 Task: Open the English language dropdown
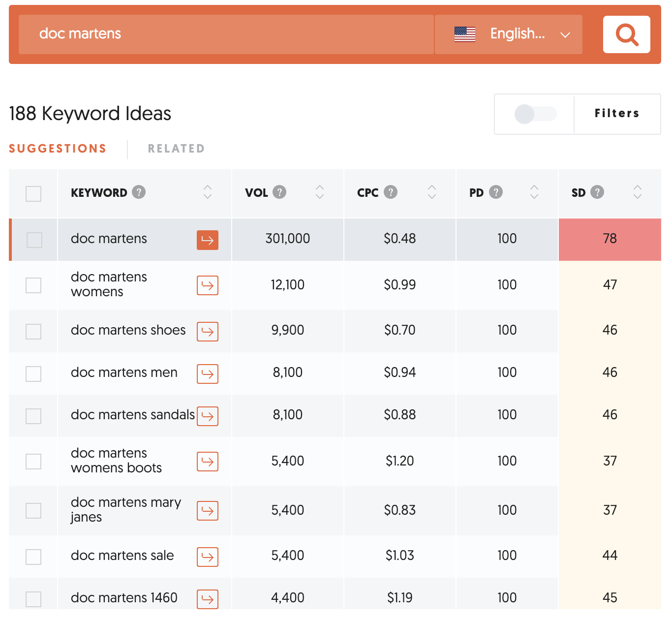click(x=509, y=34)
